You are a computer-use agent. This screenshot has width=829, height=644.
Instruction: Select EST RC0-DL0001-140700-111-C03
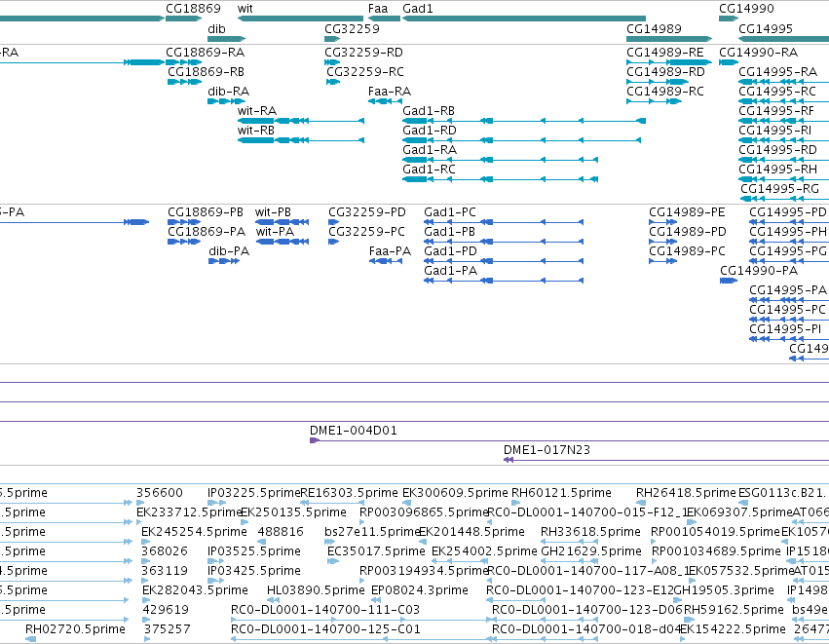click(x=361, y=620)
